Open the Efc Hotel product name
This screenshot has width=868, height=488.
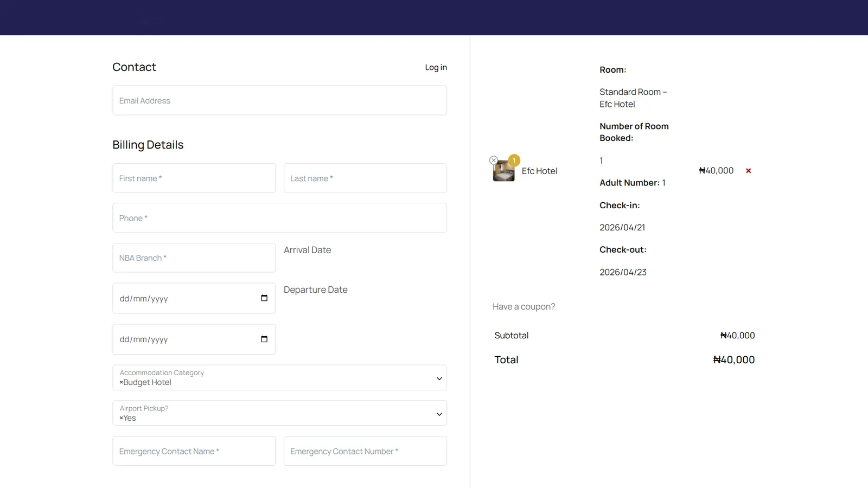(x=539, y=171)
